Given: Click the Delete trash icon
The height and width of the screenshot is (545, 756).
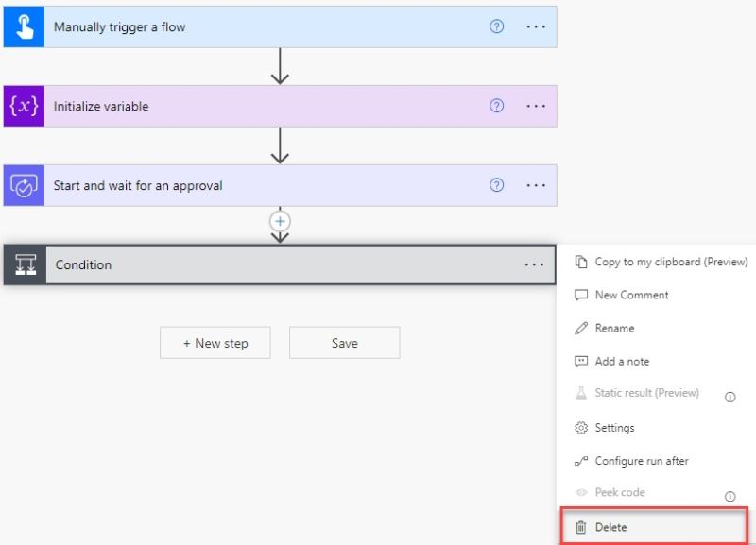Looking at the screenshot, I should click(x=581, y=528).
